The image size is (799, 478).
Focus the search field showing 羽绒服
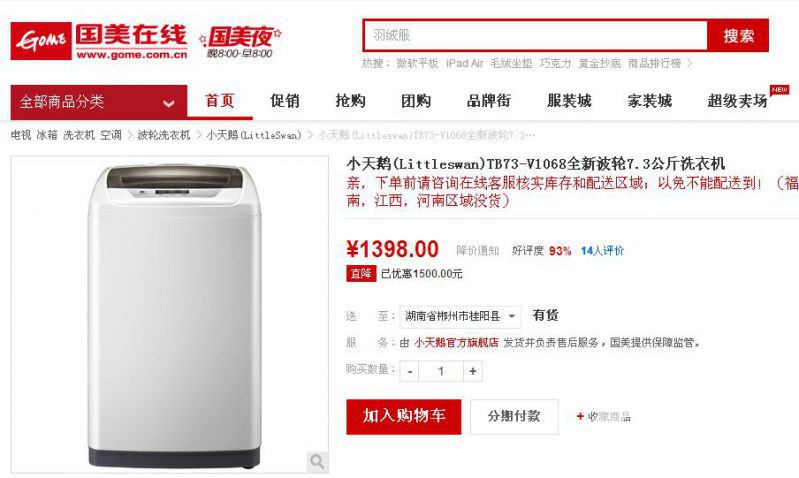coord(536,36)
